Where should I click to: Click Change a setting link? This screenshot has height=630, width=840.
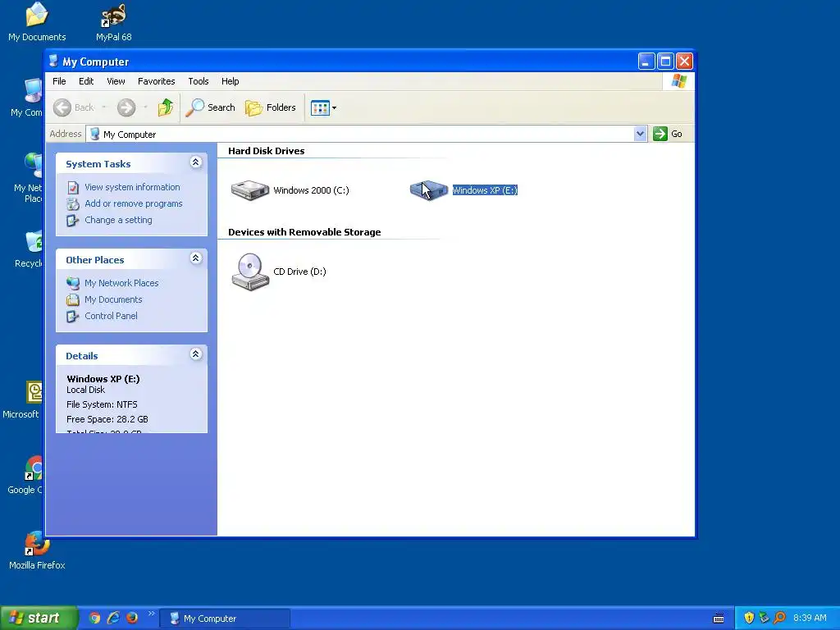[118, 220]
